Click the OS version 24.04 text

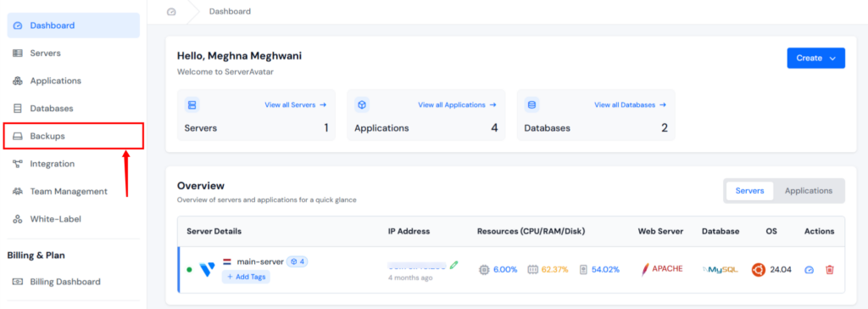click(x=781, y=270)
